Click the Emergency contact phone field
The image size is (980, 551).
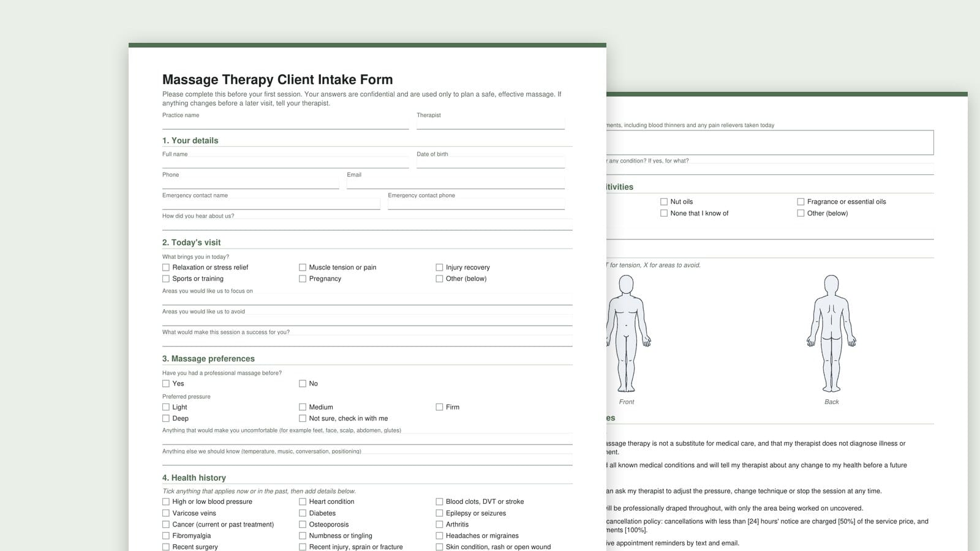click(x=476, y=204)
